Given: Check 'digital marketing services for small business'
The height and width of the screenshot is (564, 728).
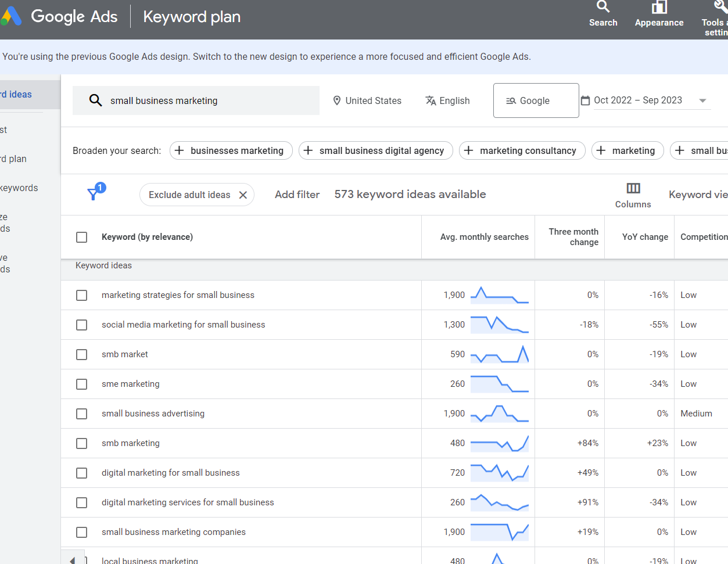Looking at the screenshot, I should 82,502.
